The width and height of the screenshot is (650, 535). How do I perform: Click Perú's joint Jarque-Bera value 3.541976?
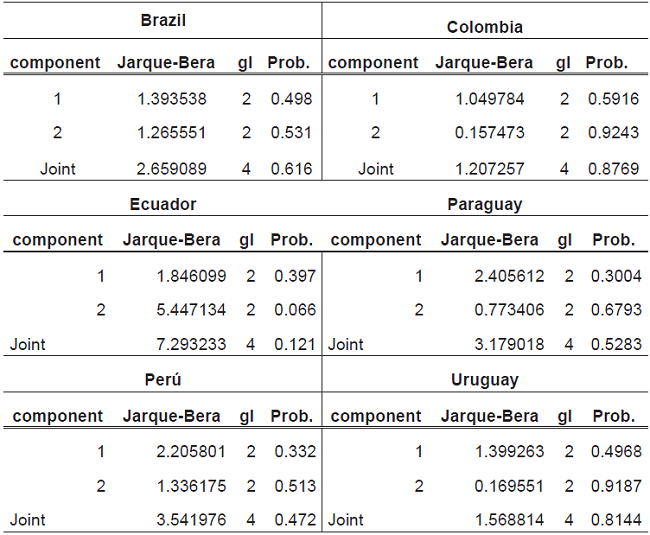tap(184, 520)
